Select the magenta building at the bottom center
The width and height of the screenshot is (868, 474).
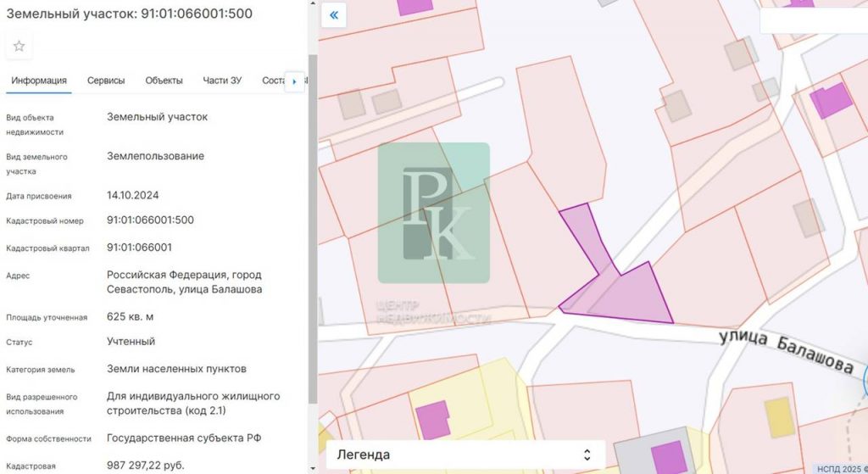click(x=667, y=456)
